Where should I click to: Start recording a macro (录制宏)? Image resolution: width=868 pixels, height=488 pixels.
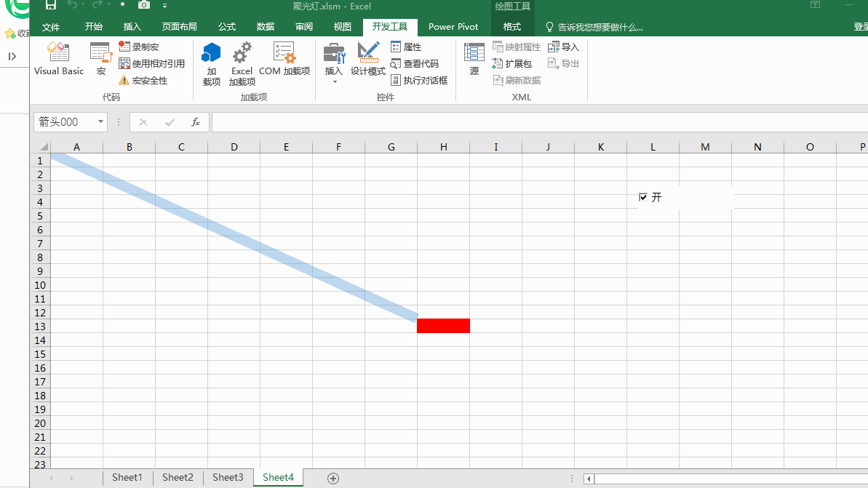click(x=139, y=47)
